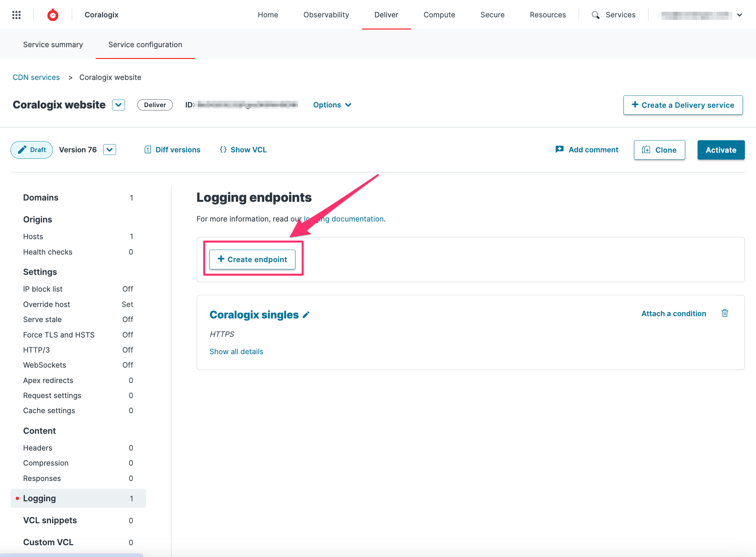Open the logging documentation link

pos(344,219)
